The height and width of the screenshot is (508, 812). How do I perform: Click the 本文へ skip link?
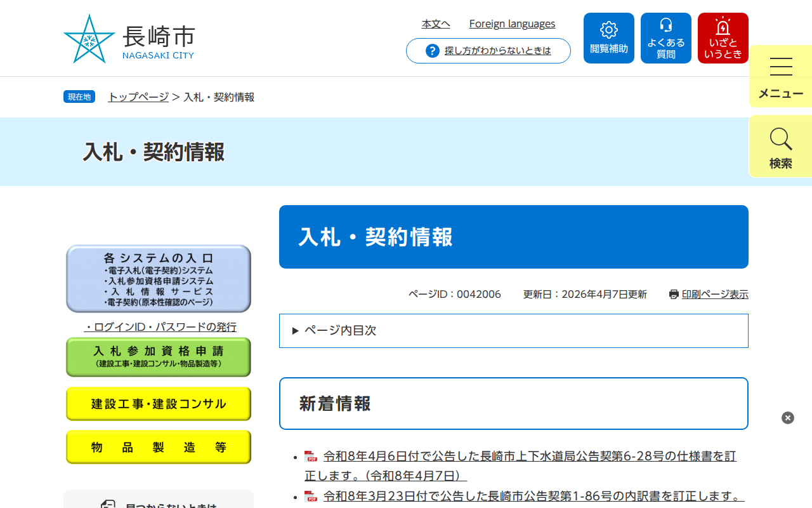[x=435, y=23]
